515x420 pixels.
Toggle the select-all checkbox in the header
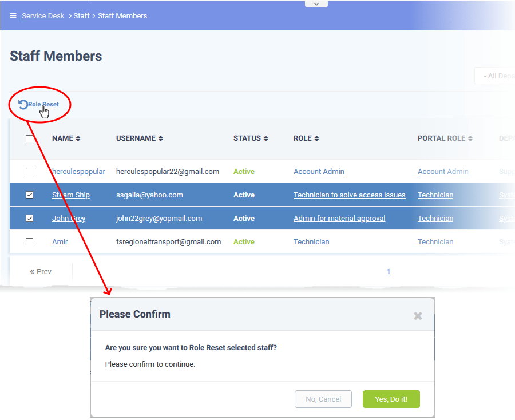coord(30,138)
